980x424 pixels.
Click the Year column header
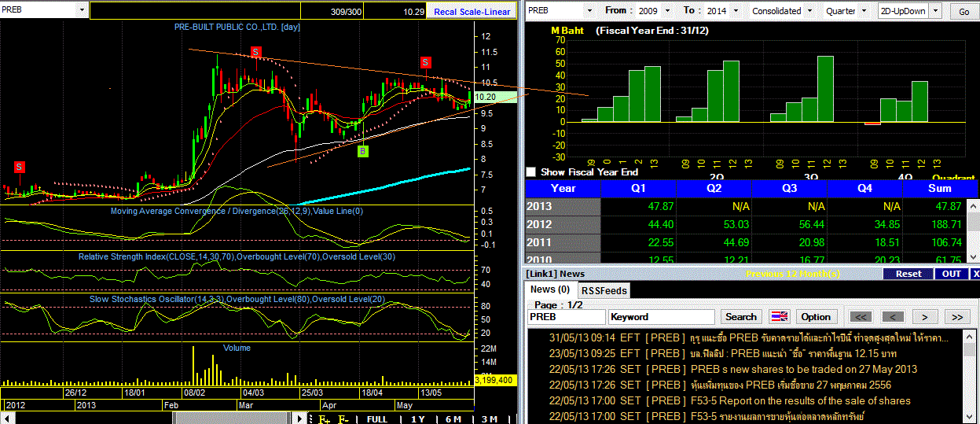563,189
